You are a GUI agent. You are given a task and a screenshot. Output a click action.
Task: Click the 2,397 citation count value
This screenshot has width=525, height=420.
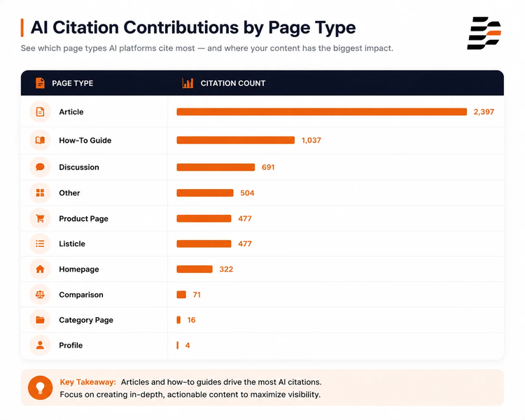[484, 112]
